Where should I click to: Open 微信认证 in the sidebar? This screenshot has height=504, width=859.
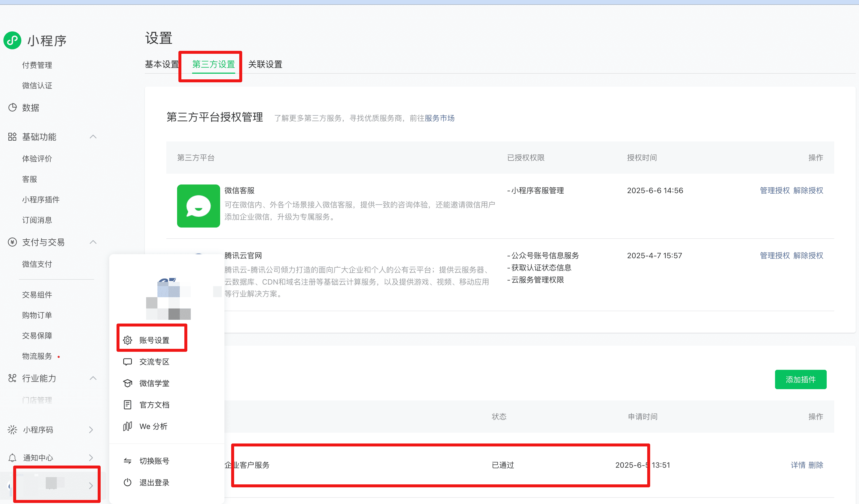pyautogui.click(x=37, y=86)
